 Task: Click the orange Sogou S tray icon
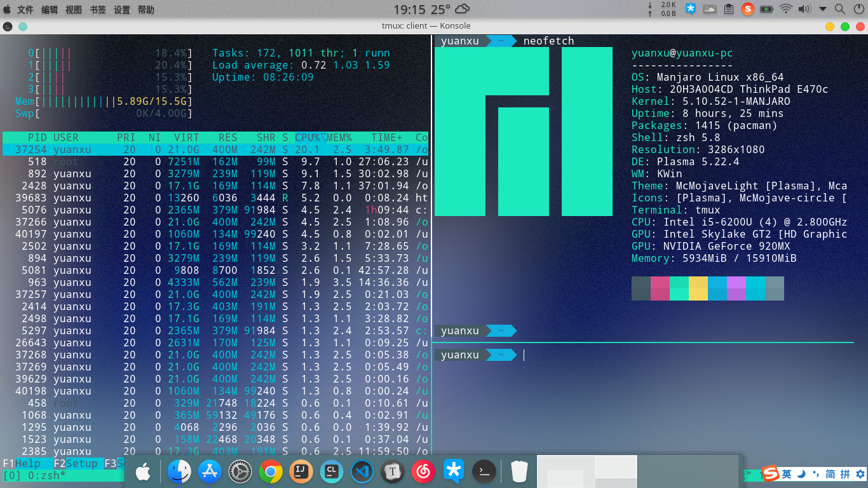[748, 9]
